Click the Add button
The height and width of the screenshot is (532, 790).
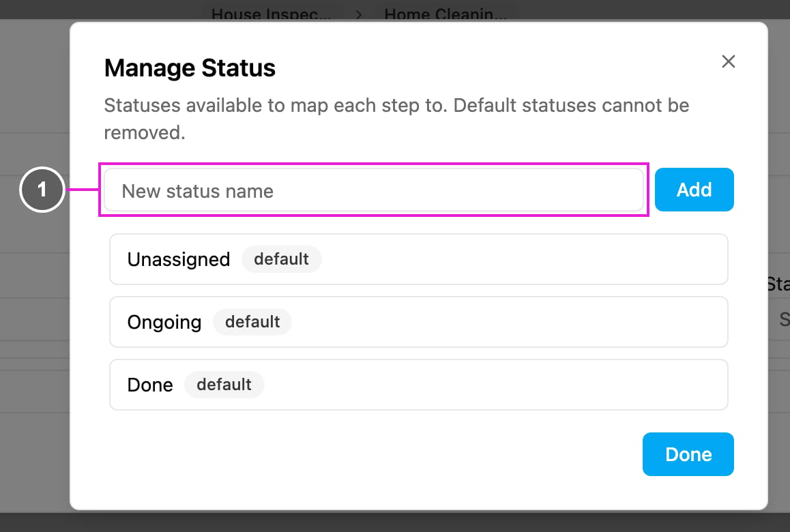(x=694, y=190)
